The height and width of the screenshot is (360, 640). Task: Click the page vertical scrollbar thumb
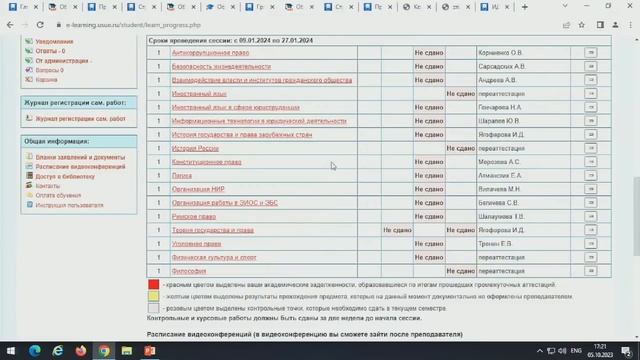pos(636,216)
